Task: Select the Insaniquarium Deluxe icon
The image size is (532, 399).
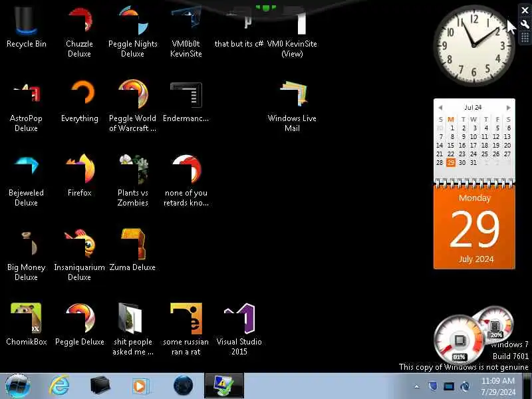Action: click(x=79, y=255)
